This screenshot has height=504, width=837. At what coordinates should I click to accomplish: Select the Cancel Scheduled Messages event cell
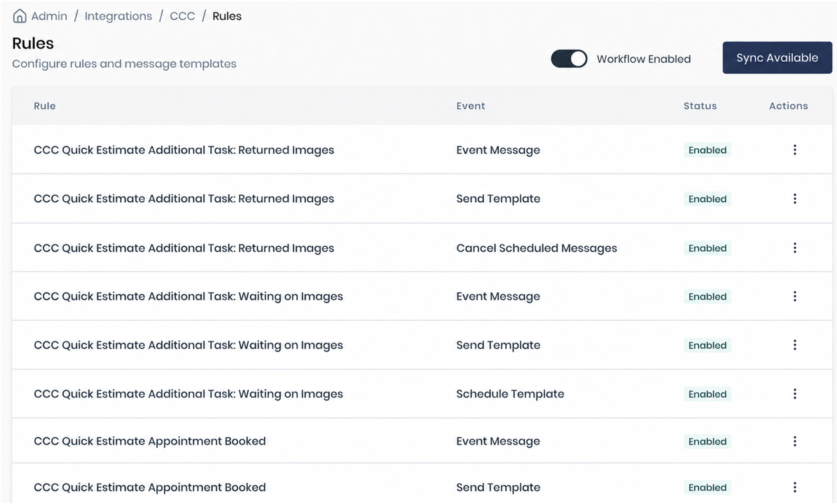coord(536,248)
